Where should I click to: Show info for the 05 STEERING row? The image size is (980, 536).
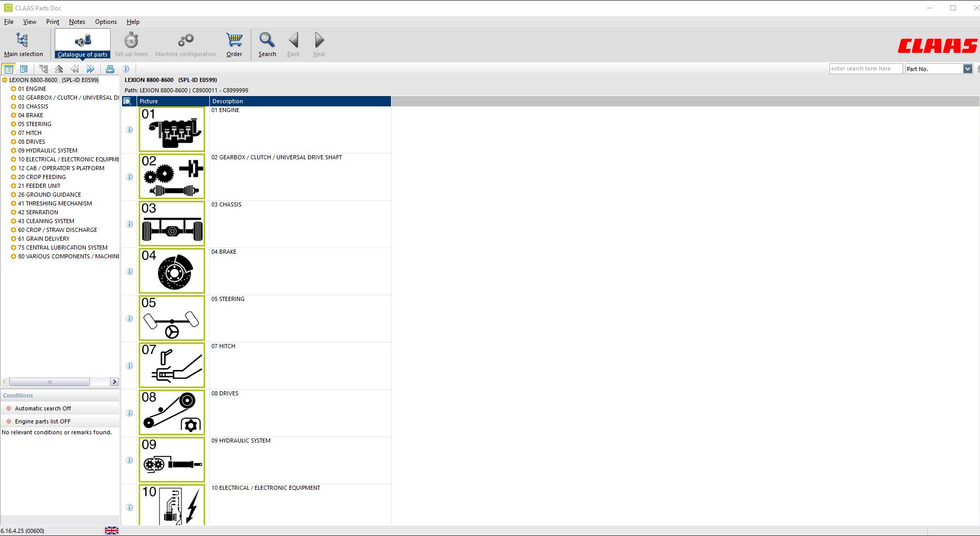(129, 319)
